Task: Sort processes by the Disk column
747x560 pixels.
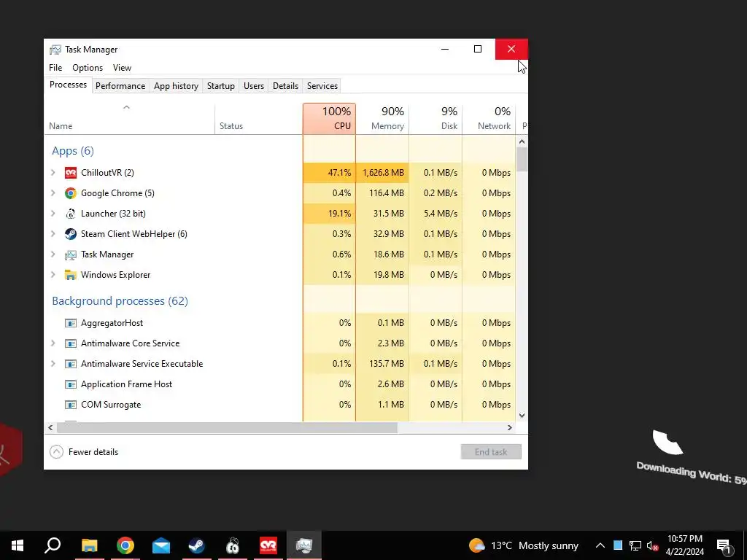Action: pyautogui.click(x=436, y=119)
